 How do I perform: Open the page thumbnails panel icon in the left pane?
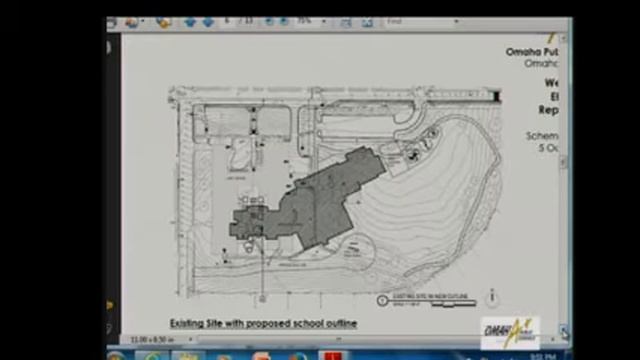pos(109,48)
